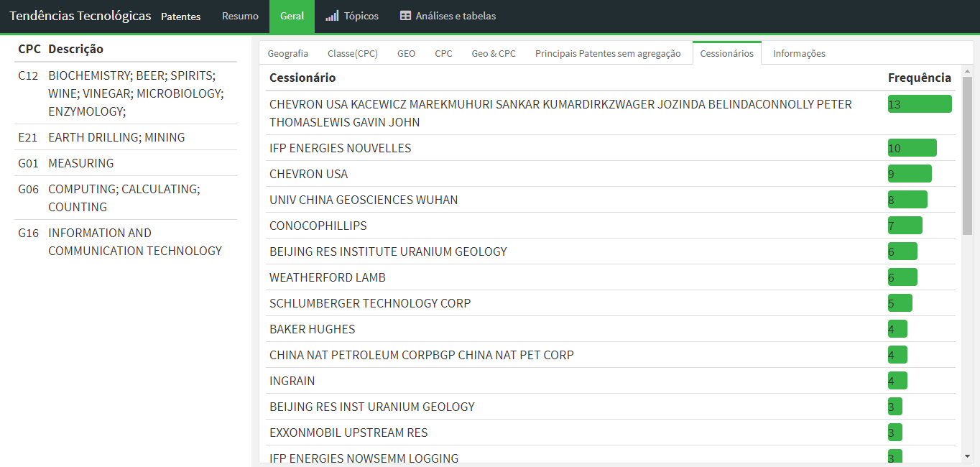Click the Tendências Tecnológicas brand title
This screenshot has width=980, height=467.
click(x=80, y=16)
